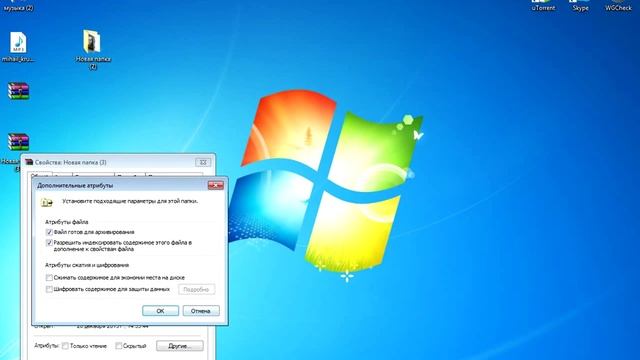Select the lower WinRAR archive icon beside the Свойства window
Screen dimensions: 640x360
pos(18,142)
